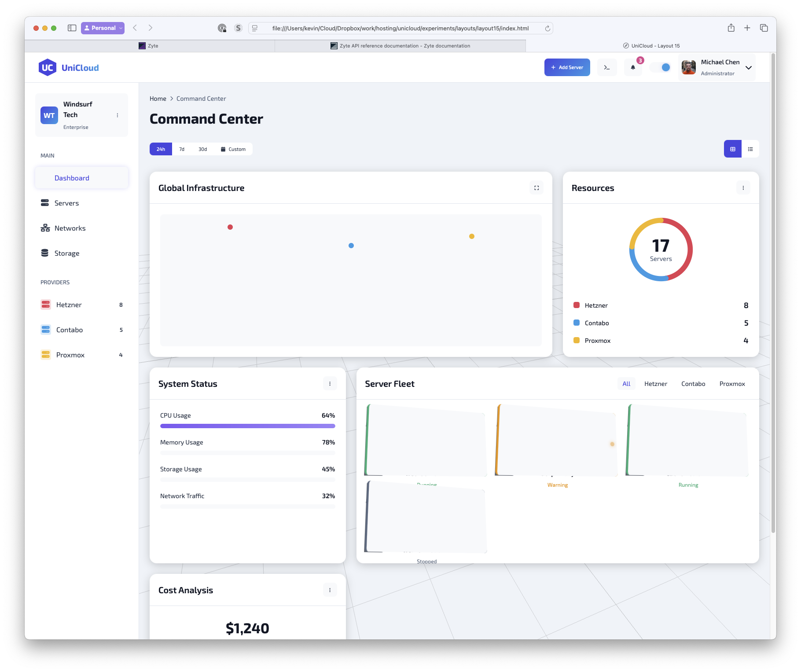
Task: Select the 7d time range tab
Action: click(x=182, y=149)
